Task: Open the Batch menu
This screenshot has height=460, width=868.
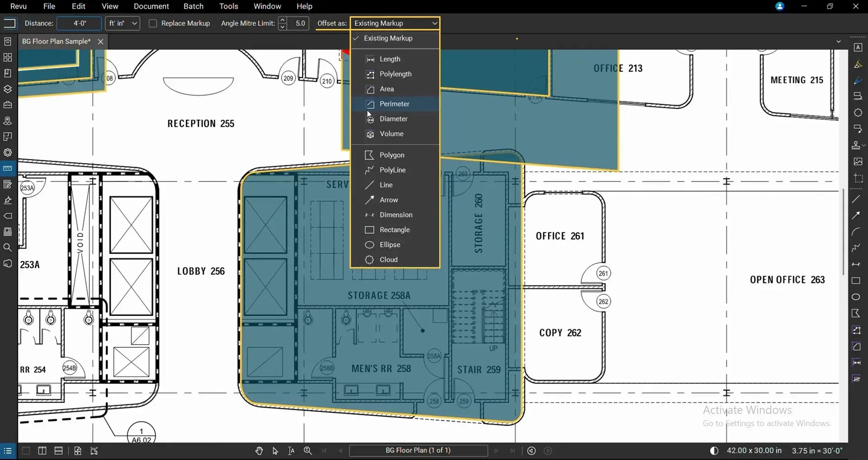Action: point(193,6)
